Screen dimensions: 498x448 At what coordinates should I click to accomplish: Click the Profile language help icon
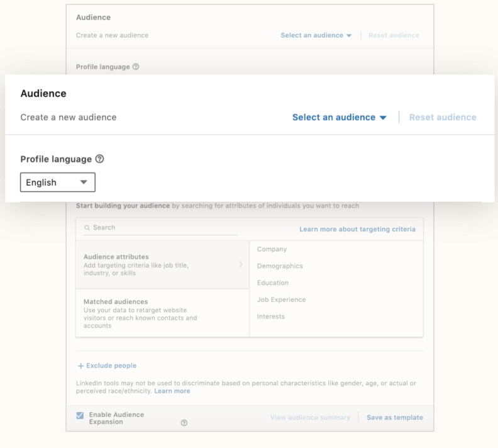[x=100, y=159]
